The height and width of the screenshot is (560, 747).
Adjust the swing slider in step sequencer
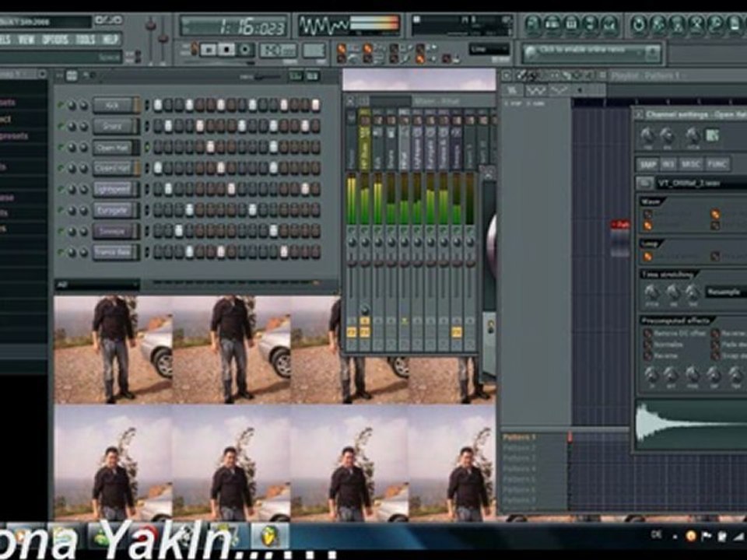(x=267, y=76)
